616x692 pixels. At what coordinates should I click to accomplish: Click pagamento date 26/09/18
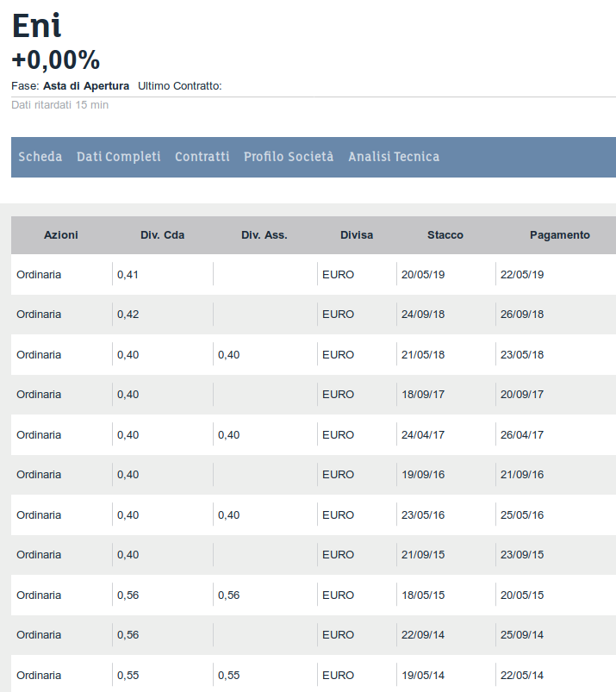pyautogui.click(x=522, y=315)
